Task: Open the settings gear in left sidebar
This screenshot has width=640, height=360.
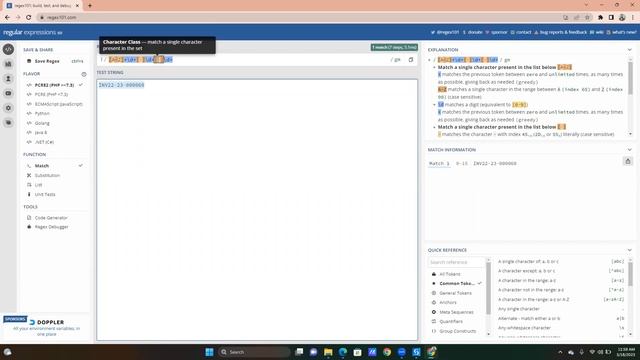Action: pos(8,108)
